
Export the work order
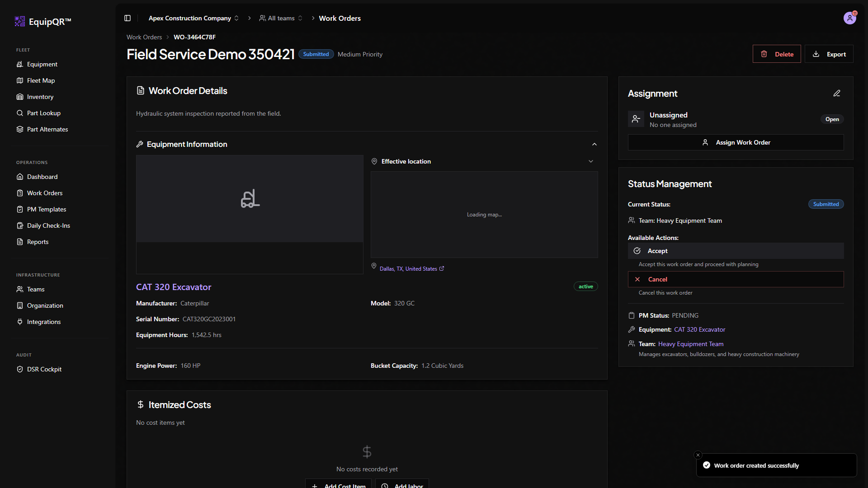(x=829, y=54)
